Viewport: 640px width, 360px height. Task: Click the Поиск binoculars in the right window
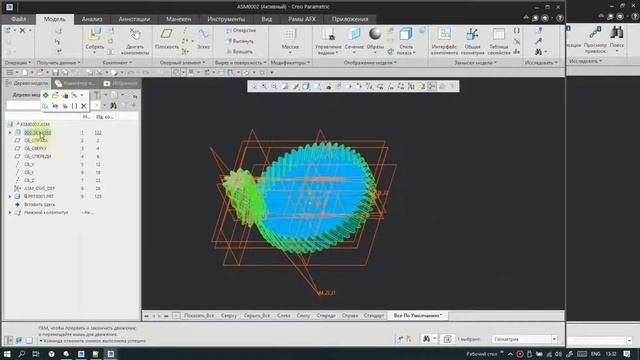tap(617, 33)
